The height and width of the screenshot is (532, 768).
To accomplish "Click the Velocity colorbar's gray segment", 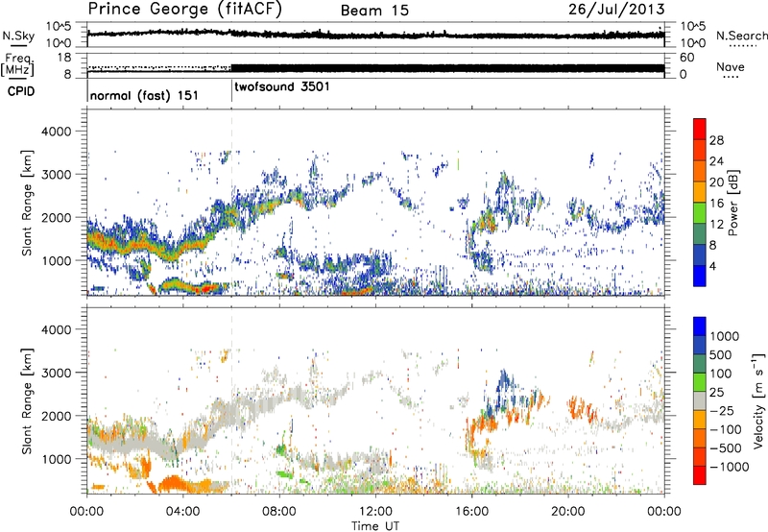I will click(x=700, y=401).
